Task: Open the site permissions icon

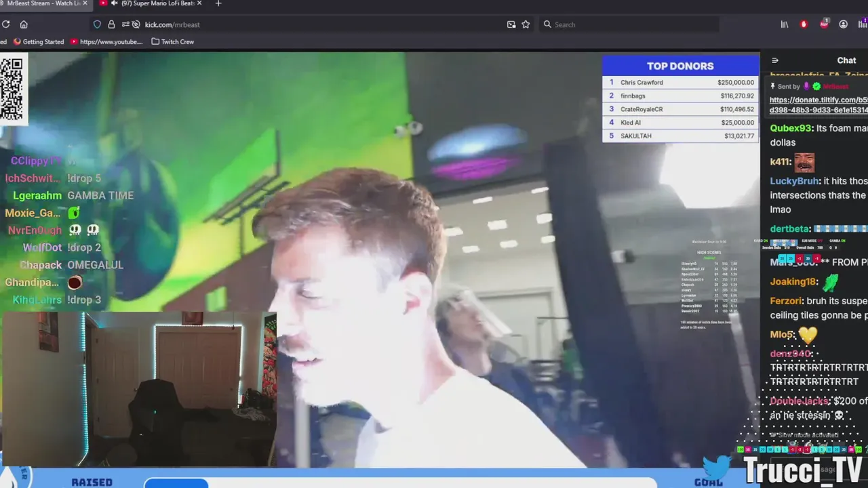Action: coord(125,24)
